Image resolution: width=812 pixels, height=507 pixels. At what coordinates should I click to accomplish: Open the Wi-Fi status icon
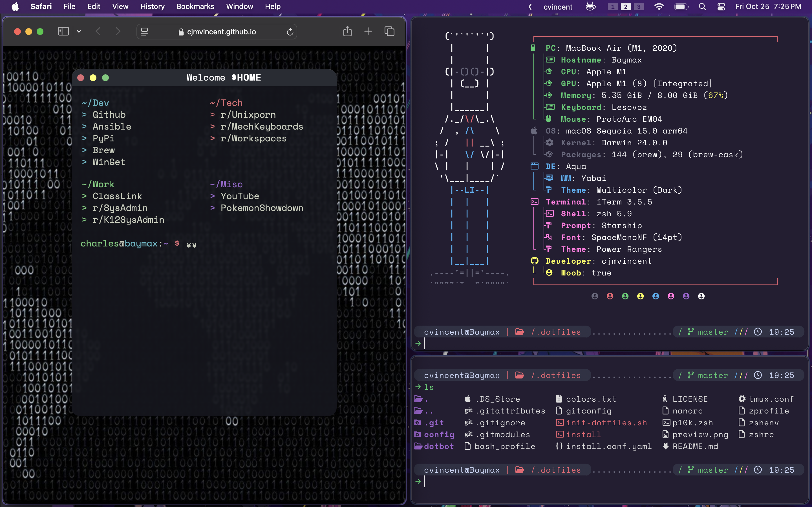659,7
